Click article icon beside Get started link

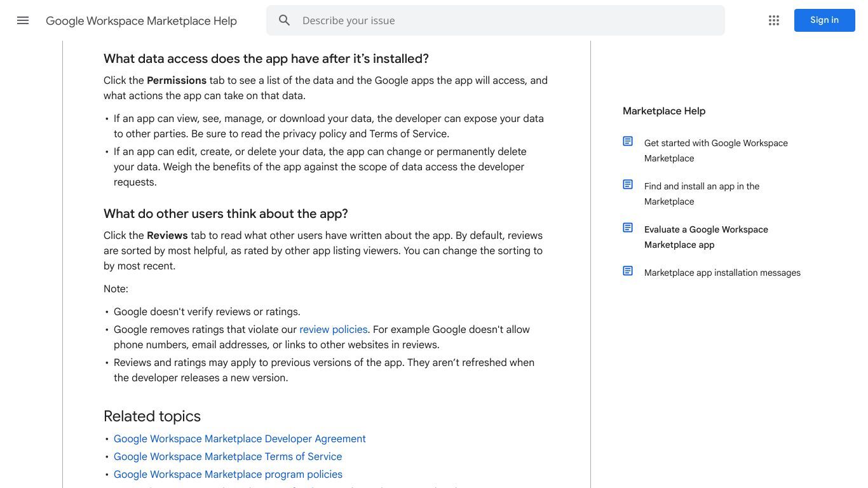(x=628, y=141)
